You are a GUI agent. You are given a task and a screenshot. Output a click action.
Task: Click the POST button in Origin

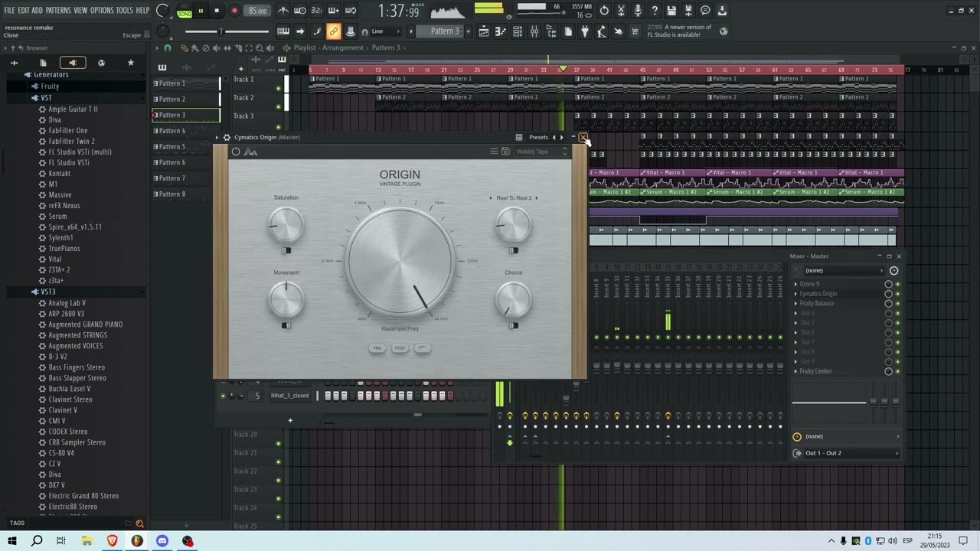pyautogui.click(x=400, y=348)
